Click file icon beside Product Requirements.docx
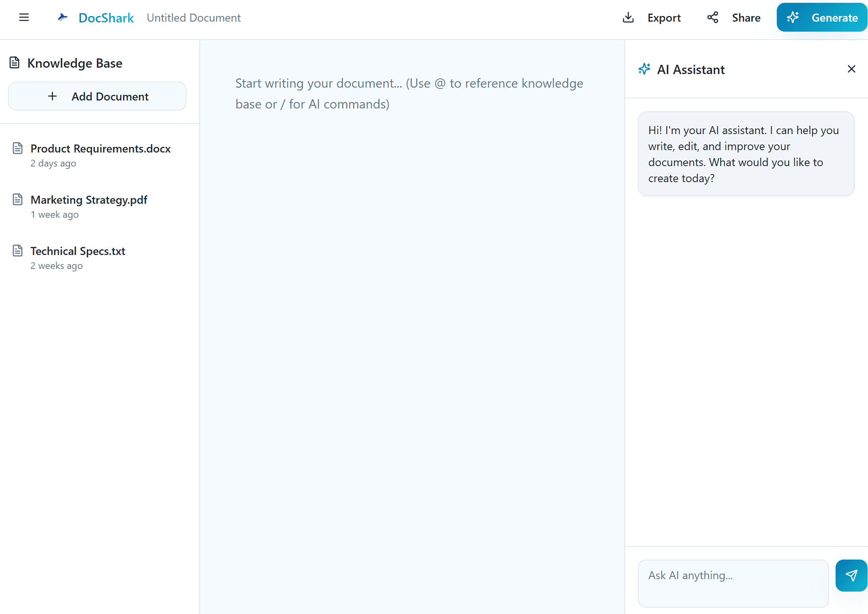 [18, 148]
